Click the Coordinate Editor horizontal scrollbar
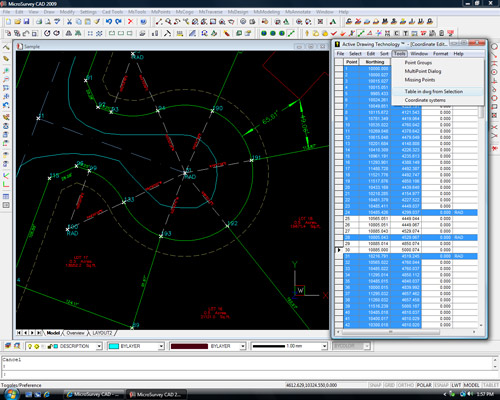Image resolution: width=500 pixels, height=400 pixels. (x=406, y=332)
